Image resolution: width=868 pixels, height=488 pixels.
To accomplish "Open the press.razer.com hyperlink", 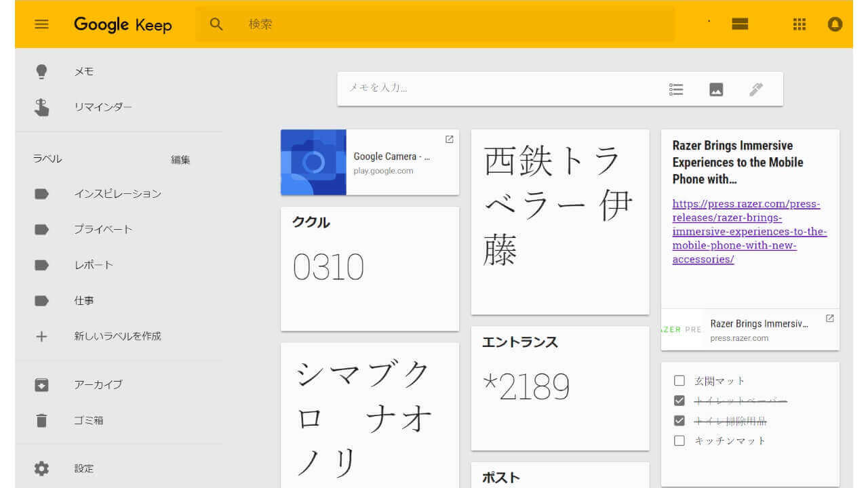I will pos(749,232).
